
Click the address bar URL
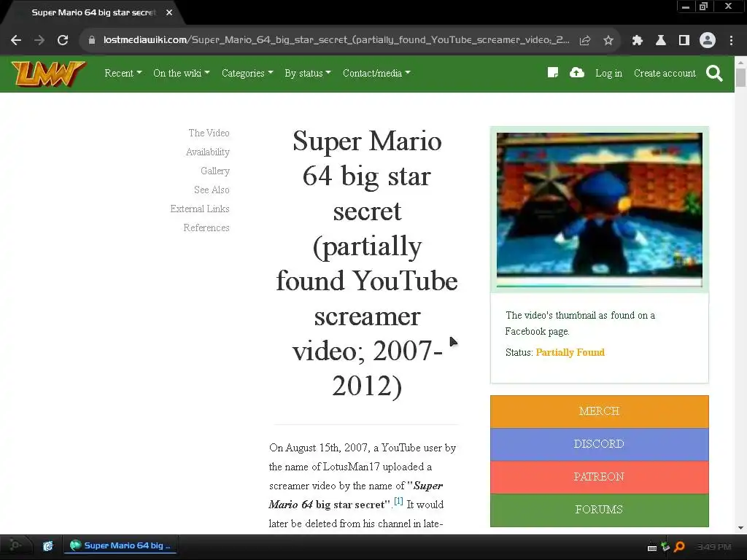(x=336, y=40)
